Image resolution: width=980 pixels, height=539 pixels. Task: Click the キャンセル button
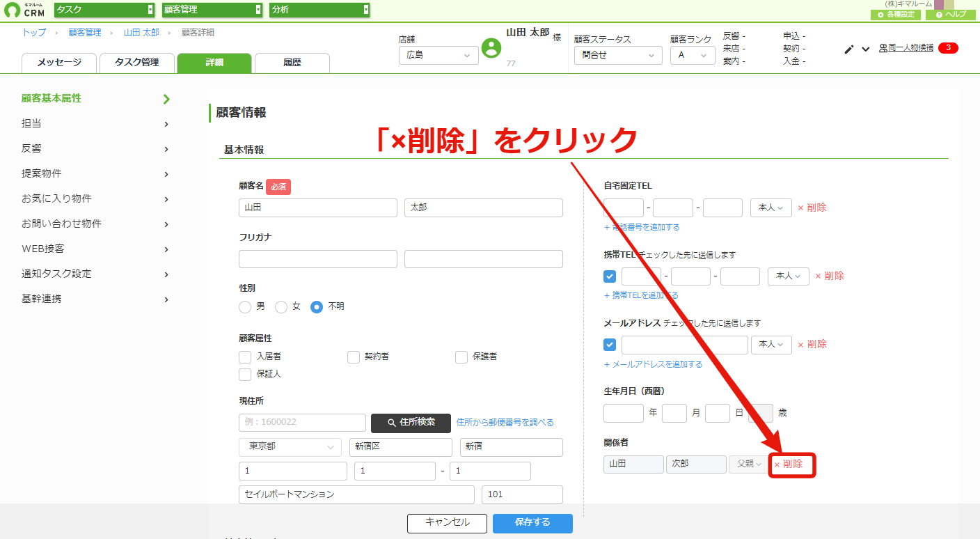[x=448, y=523]
